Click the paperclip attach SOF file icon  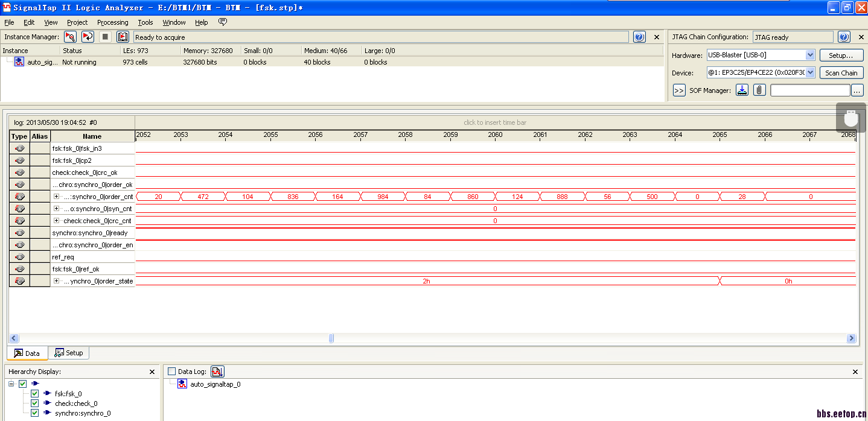[759, 90]
